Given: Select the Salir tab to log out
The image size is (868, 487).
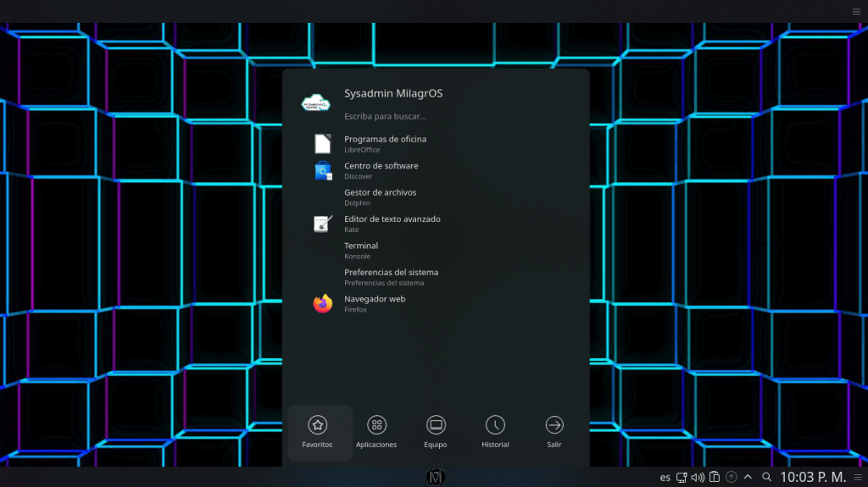Looking at the screenshot, I should click(x=554, y=432).
